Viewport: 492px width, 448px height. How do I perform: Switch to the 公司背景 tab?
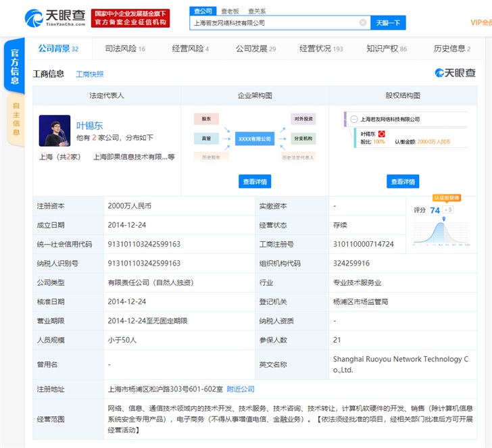tap(58, 49)
